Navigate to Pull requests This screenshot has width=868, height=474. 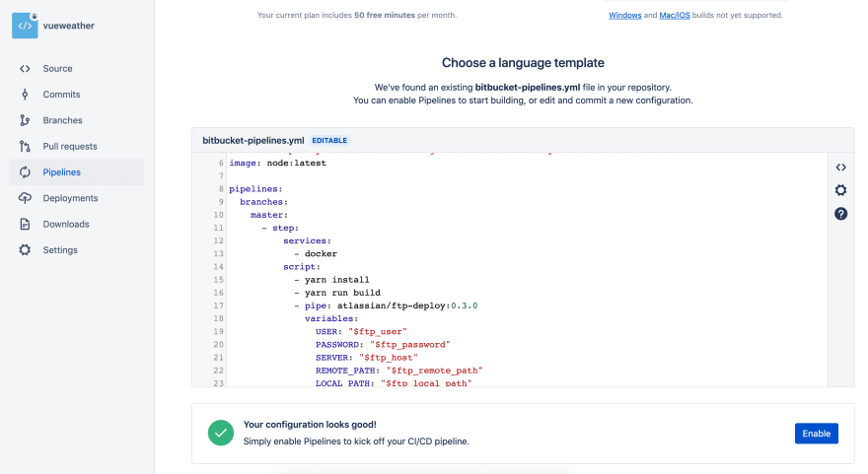tap(77, 146)
